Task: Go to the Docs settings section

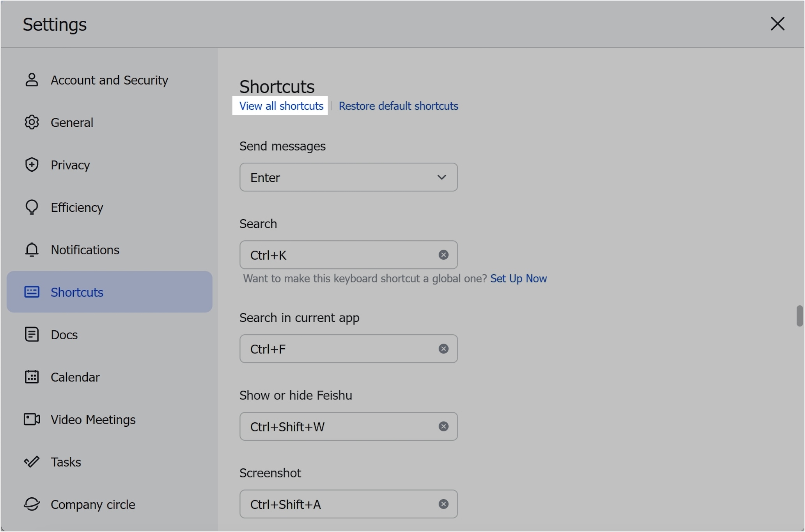Action: coord(64,334)
